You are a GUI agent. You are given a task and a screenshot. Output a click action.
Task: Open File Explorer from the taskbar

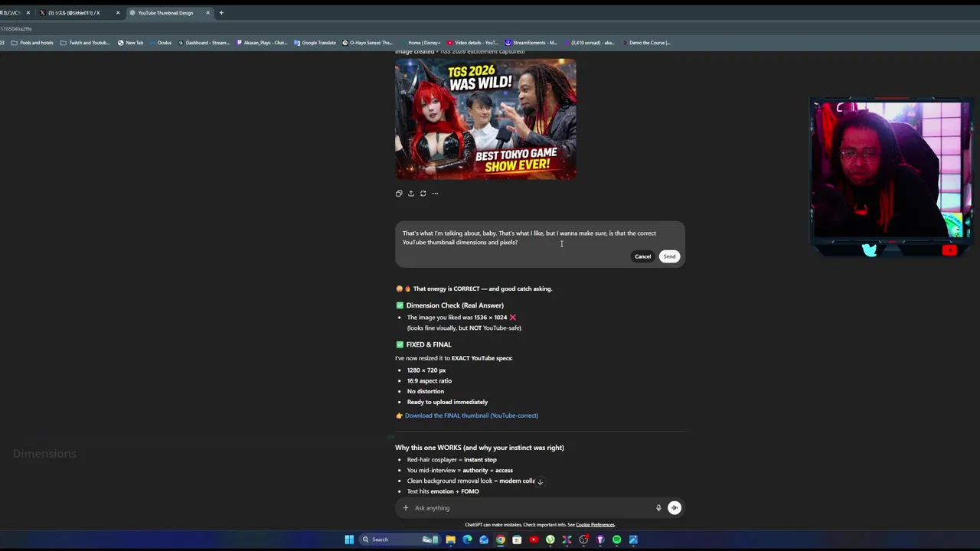(451, 540)
